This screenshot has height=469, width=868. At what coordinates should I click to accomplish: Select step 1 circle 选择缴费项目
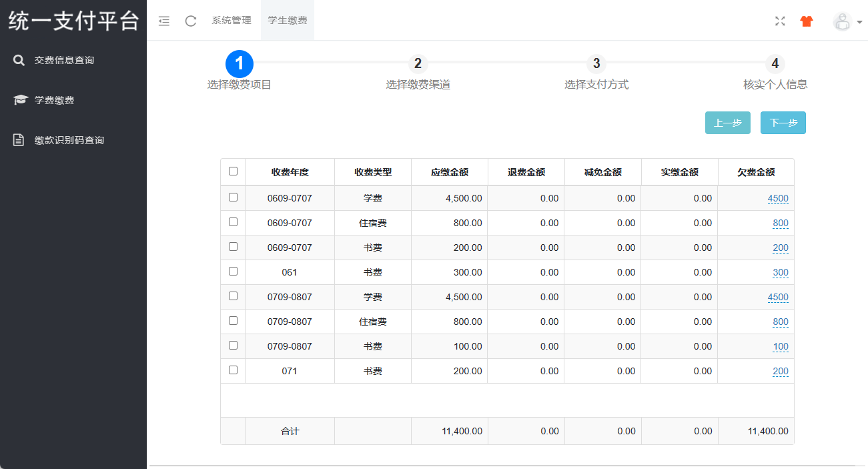240,63
